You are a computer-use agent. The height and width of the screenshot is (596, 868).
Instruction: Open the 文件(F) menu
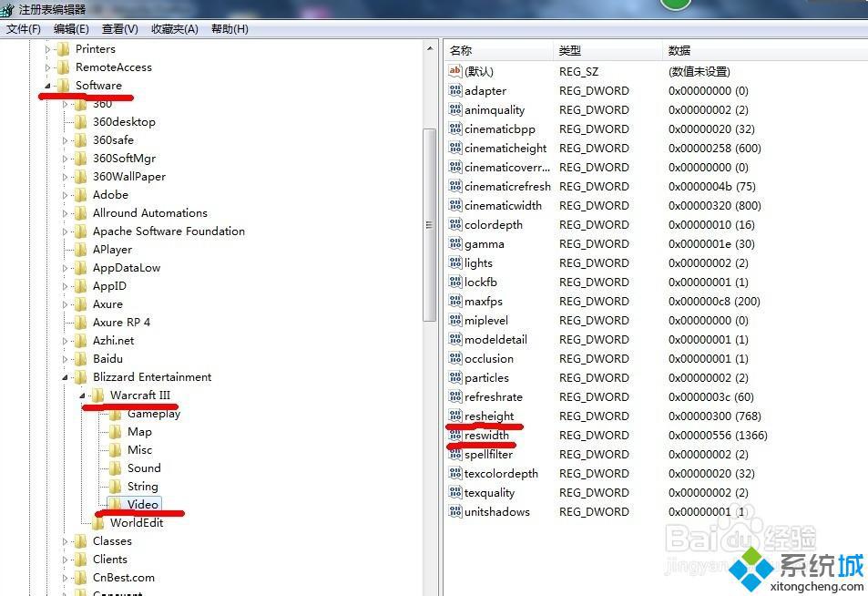coord(24,29)
